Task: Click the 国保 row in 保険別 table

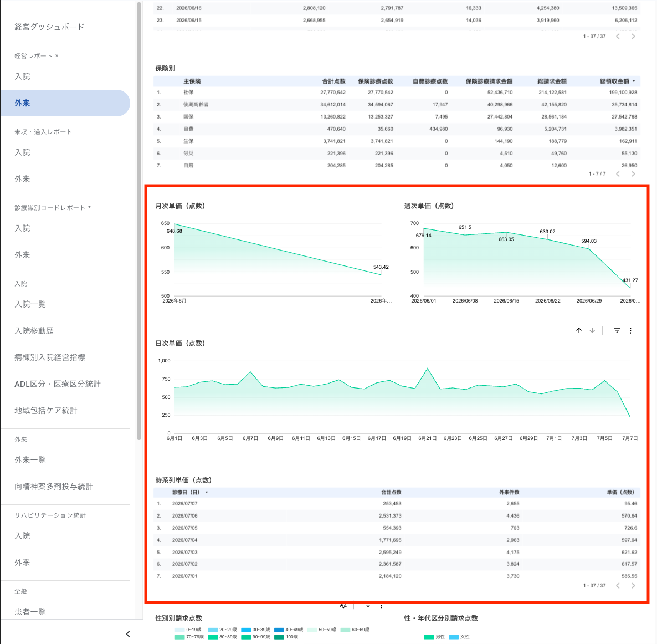Action: [397, 116]
